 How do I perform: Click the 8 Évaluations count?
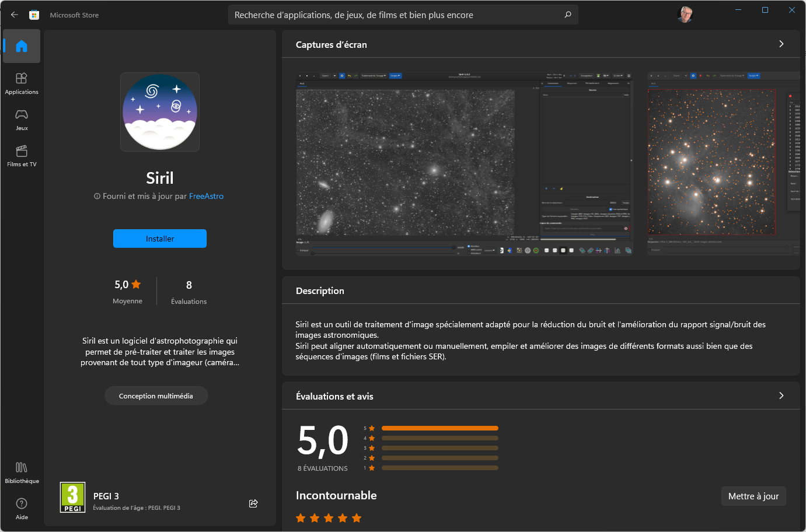[x=189, y=292]
